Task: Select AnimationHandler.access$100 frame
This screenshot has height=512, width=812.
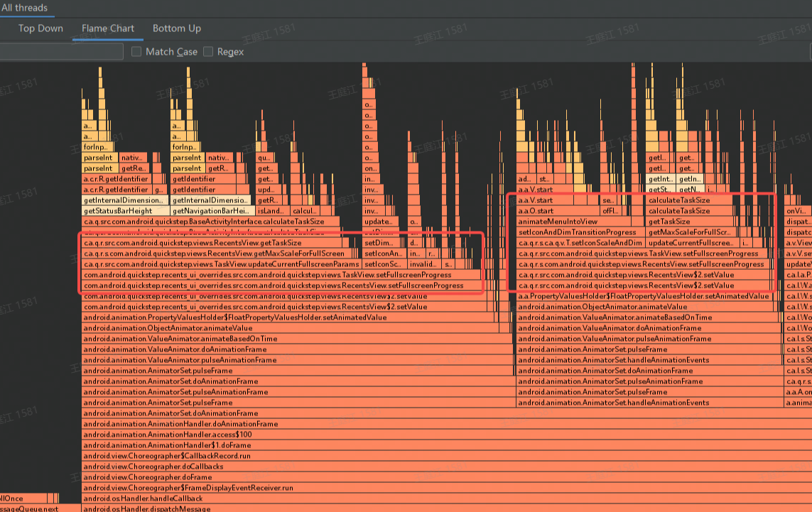Action: click(x=447, y=435)
